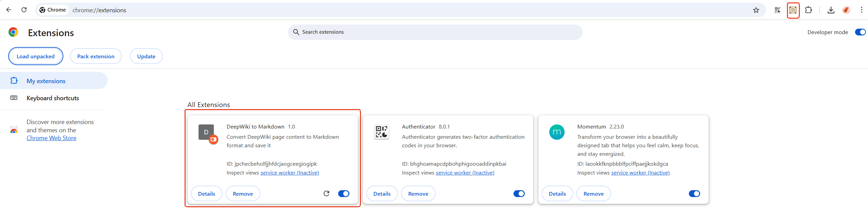Select My extensions in the sidebar
The width and height of the screenshot is (868, 210).
(x=54, y=81)
